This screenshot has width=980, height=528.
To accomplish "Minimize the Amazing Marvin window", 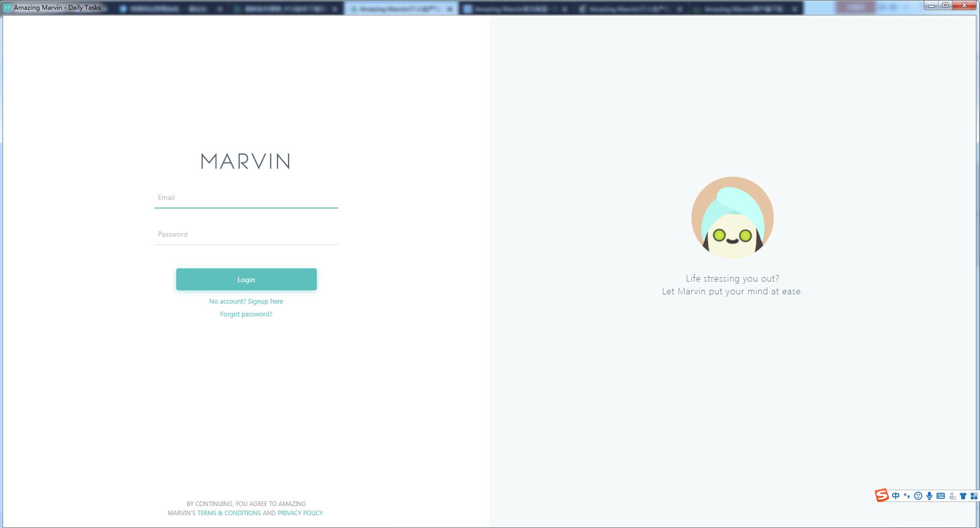I will point(931,6).
